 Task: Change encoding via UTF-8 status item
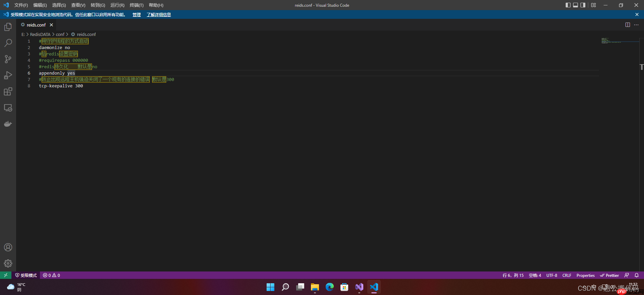(x=552, y=275)
